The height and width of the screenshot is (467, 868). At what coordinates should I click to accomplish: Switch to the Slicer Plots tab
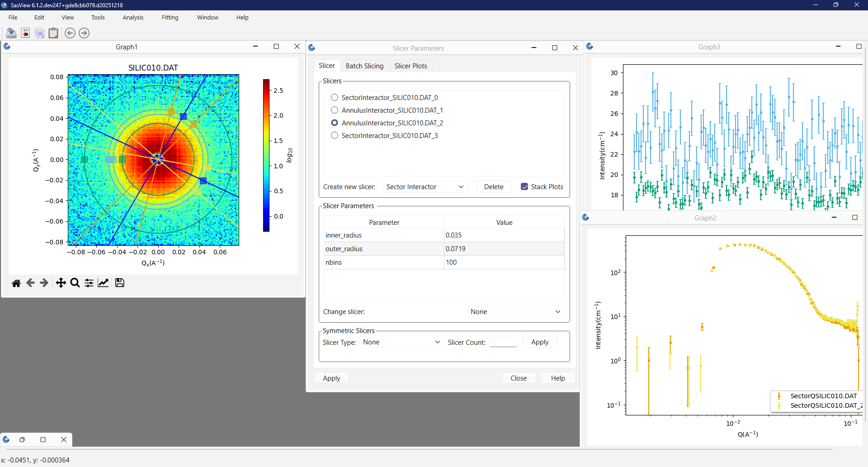(411, 66)
